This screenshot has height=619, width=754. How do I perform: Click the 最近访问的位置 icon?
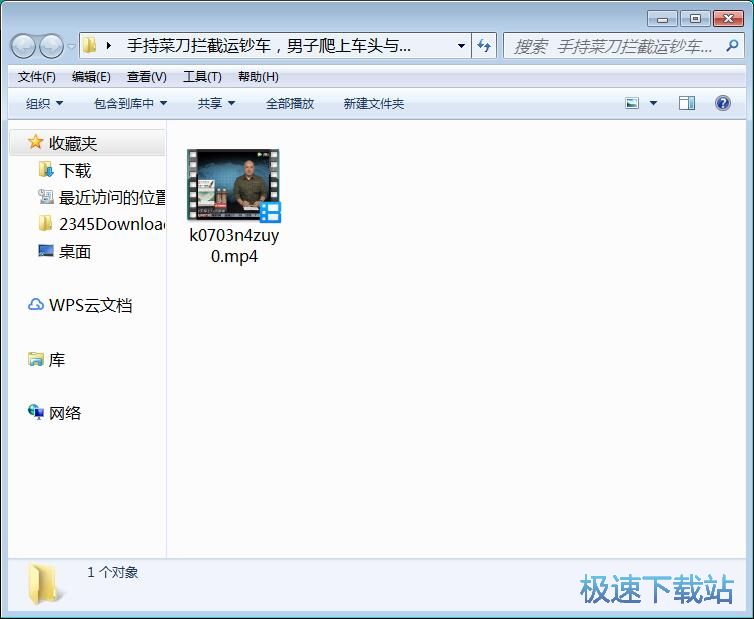click(x=46, y=196)
